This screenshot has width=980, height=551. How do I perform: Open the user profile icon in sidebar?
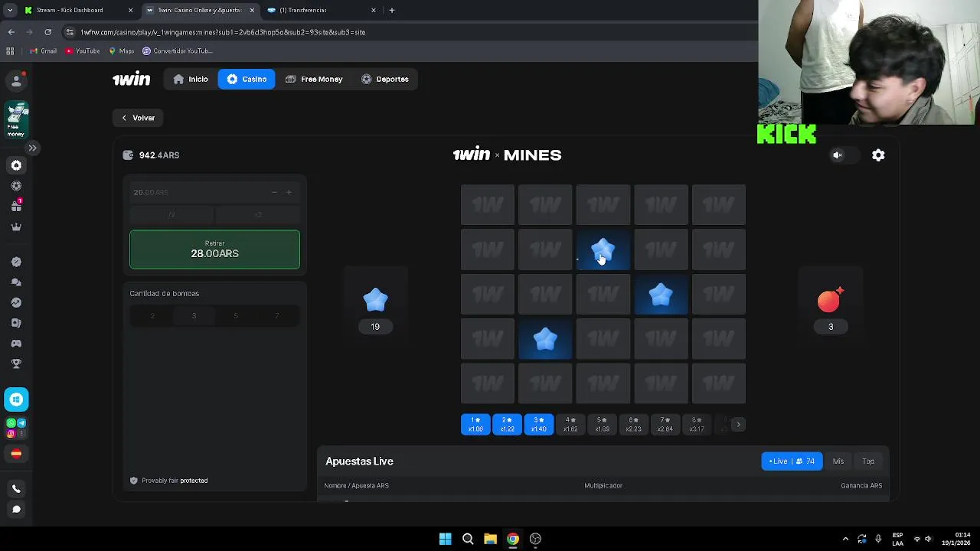16,80
